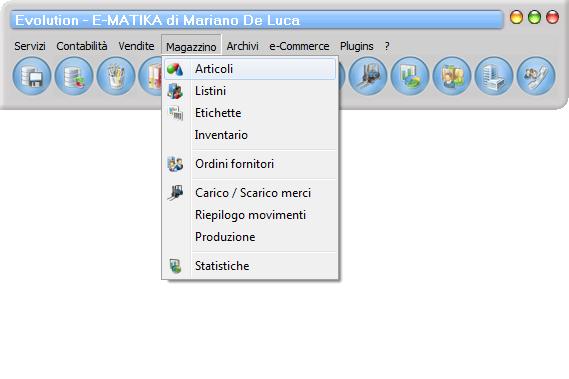The image size is (569, 379).
Task: Choose Listini in the dropdown menu
Action: 250,91
